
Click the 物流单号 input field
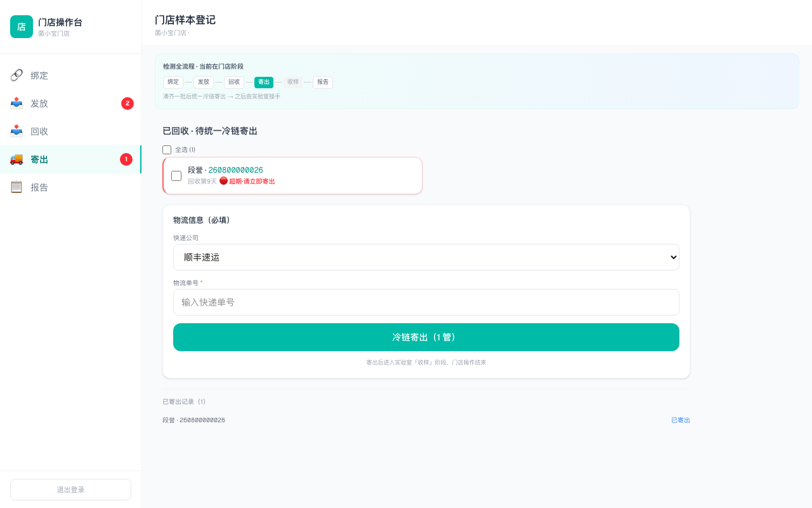(426, 302)
